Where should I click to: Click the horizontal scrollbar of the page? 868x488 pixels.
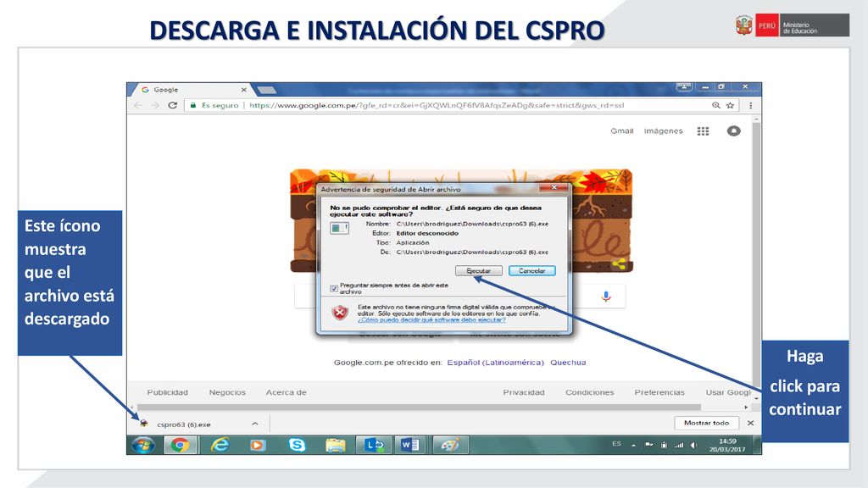[419, 407]
